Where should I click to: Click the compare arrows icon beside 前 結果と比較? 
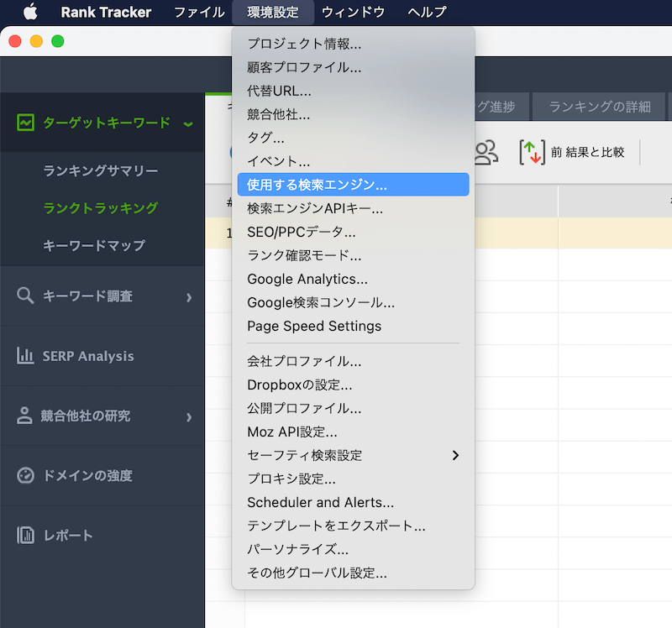(x=533, y=152)
